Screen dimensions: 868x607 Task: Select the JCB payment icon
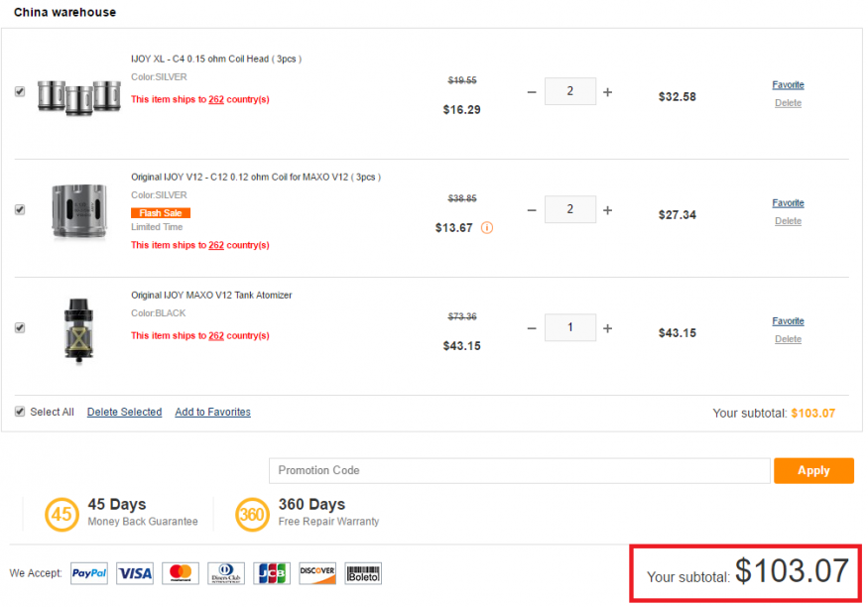[x=272, y=573]
